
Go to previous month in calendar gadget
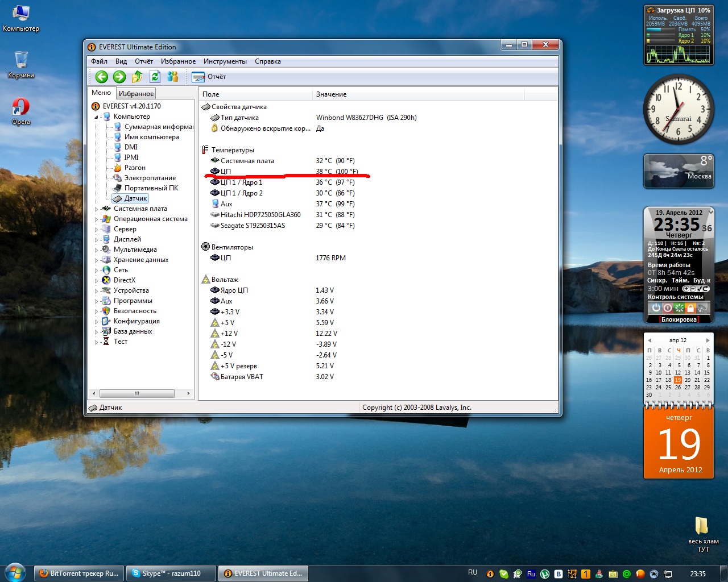point(650,340)
